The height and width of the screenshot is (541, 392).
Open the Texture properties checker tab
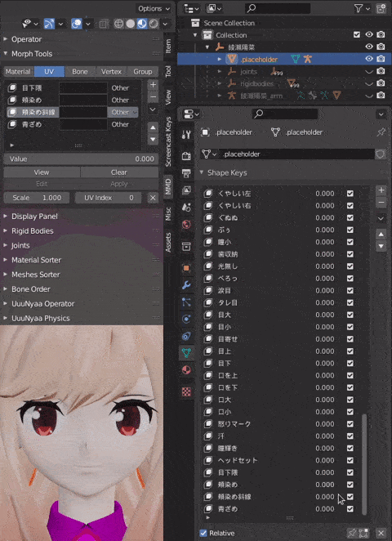[x=186, y=391]
